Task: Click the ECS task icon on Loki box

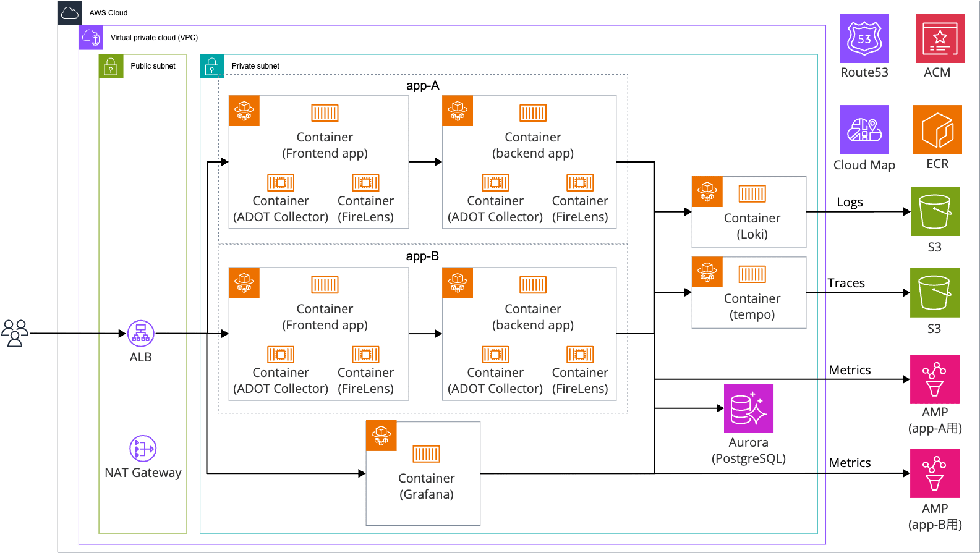Action: (707, 192)
